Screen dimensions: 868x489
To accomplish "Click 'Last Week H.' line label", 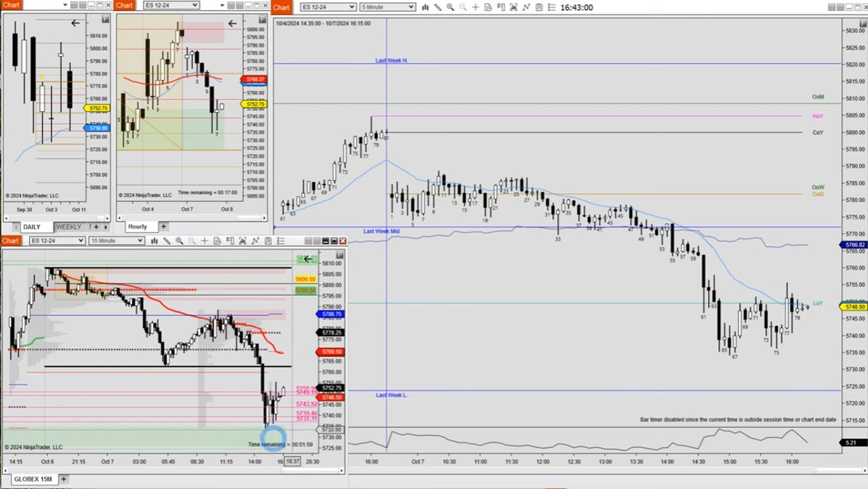I will pyautogui.click(x=391, y=60).
